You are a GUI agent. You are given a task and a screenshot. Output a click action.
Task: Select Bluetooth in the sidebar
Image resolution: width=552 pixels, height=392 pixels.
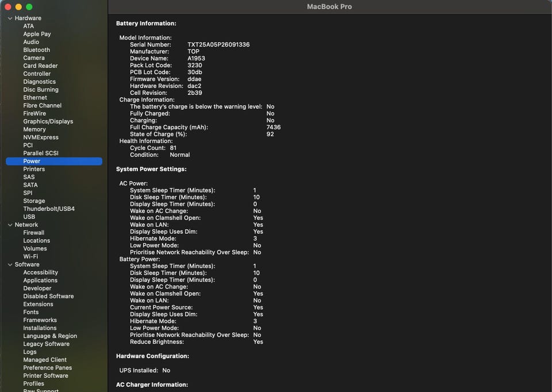37,50
